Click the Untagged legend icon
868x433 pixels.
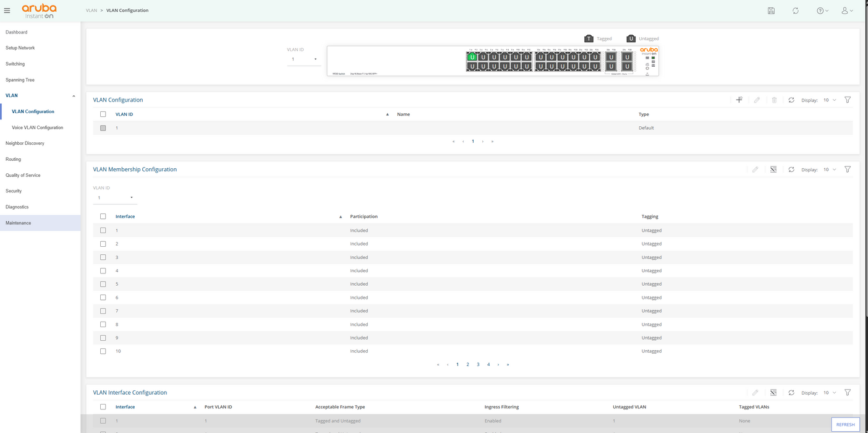(x=631, y=38)
